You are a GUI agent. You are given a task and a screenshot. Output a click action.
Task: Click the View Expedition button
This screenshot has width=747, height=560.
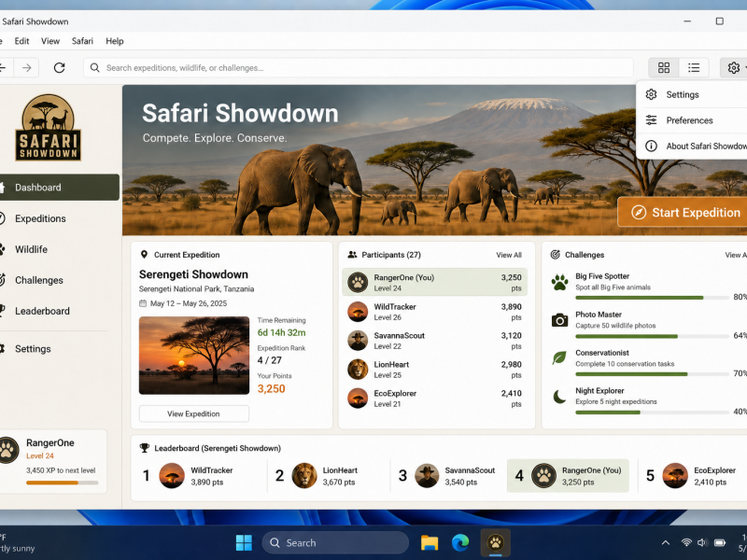194,413
